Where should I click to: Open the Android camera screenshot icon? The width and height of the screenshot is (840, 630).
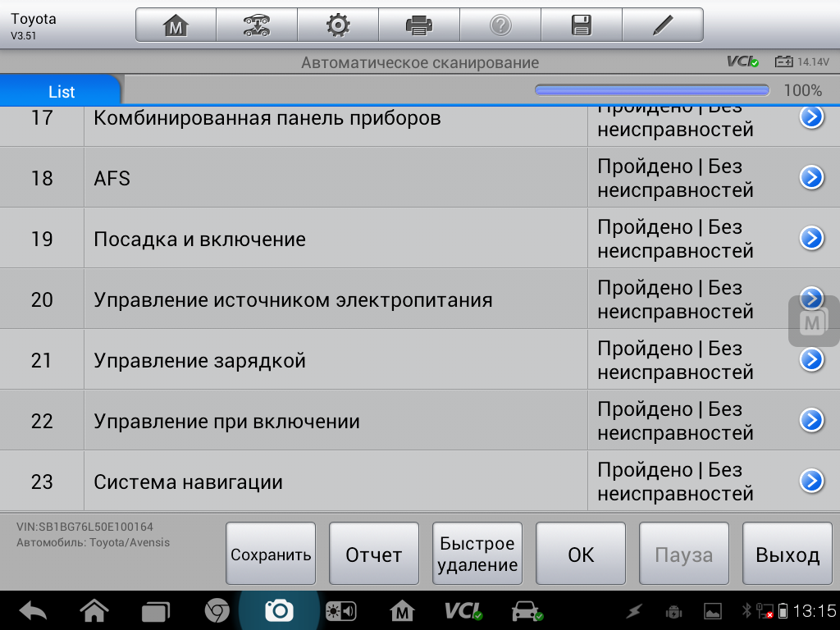click(x=279, y=610)
